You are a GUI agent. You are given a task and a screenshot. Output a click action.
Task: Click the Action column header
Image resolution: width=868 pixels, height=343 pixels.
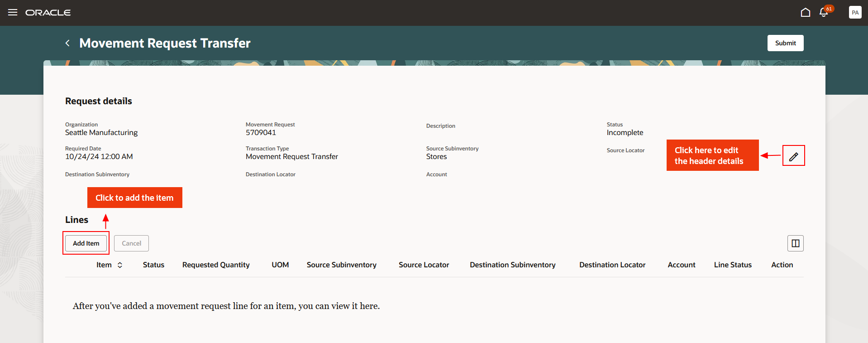point(782,265)
